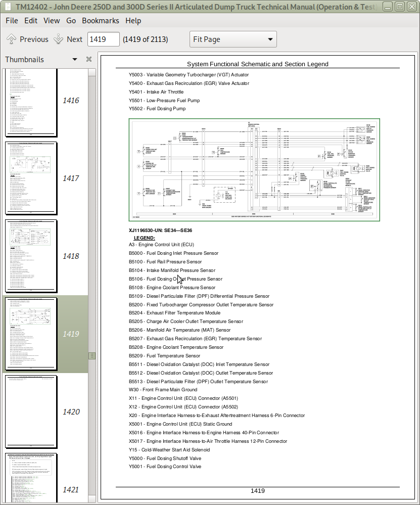Click 'A3 - Engine Control Unit (ECU)' line

click(x=161, y=245)
